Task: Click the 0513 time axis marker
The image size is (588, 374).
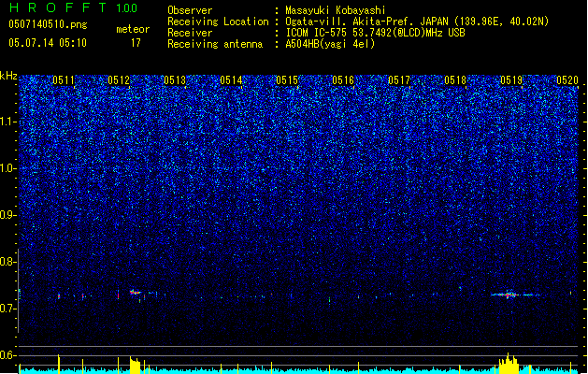Action: coord(175,80)
